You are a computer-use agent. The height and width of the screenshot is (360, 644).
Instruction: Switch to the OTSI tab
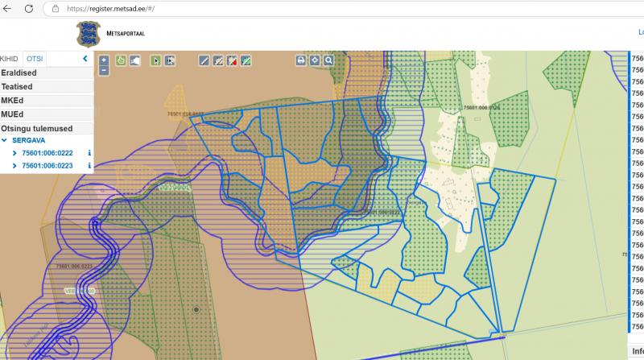34,59
